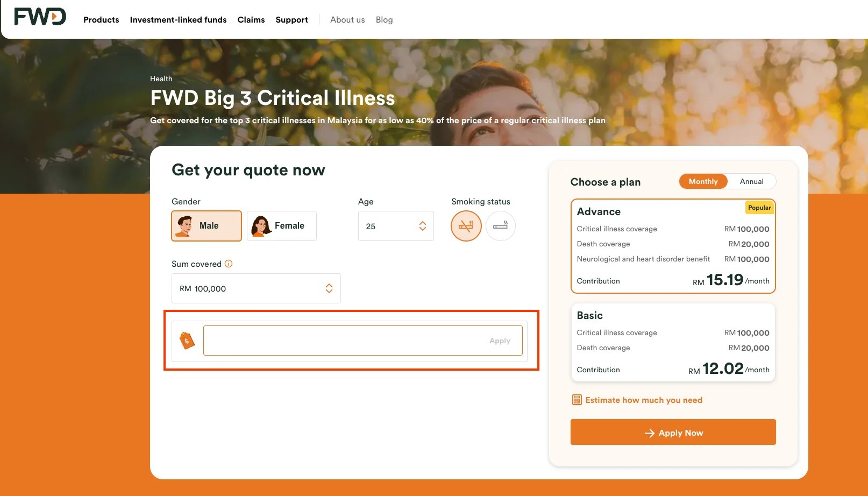Select the smoker cigarette icon
Viewport: 868px width, 496px height.
coord(501,226)
